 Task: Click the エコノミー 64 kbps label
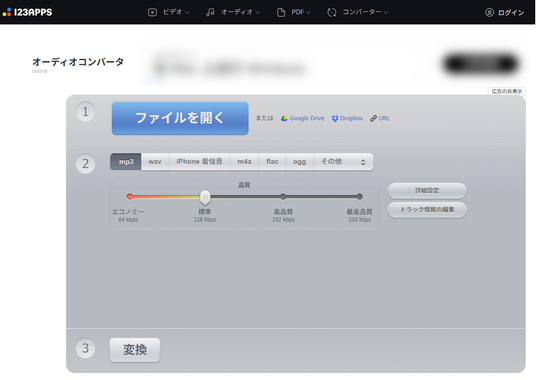click(128, 216)
